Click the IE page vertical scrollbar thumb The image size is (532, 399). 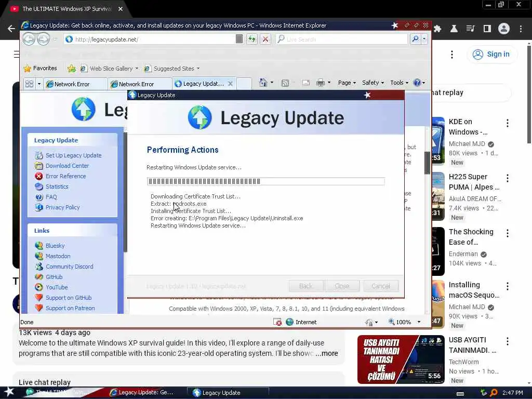(427, 163)
